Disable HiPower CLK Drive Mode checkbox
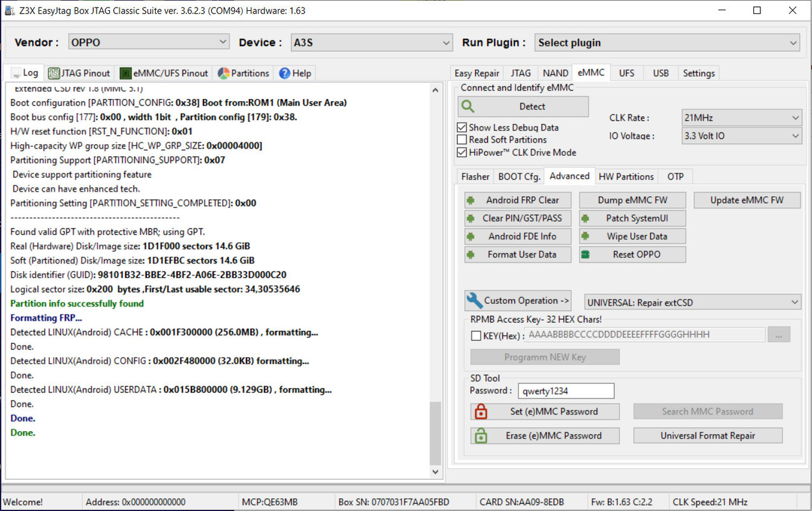Screen dimensions: 812x511 point(462,153)
